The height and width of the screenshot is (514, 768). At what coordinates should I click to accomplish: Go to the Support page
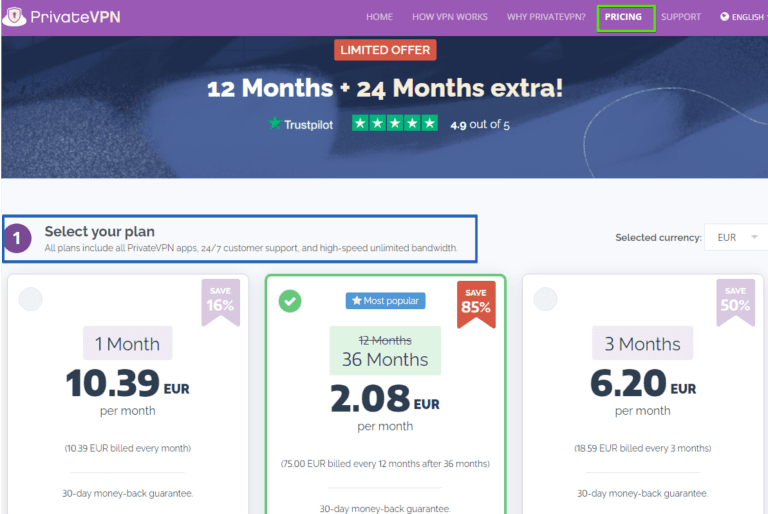pos(681,17)
